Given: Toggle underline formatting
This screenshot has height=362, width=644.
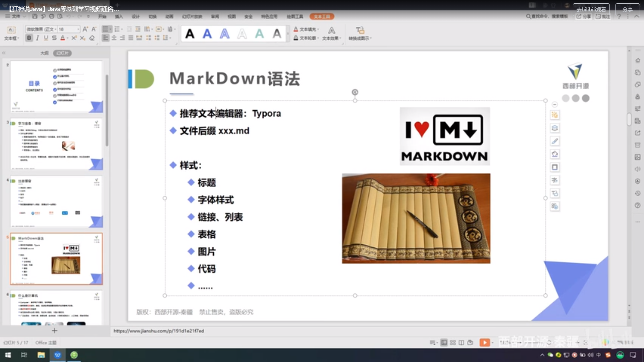Looking at the screenshot, I should (x=46, y=38).
